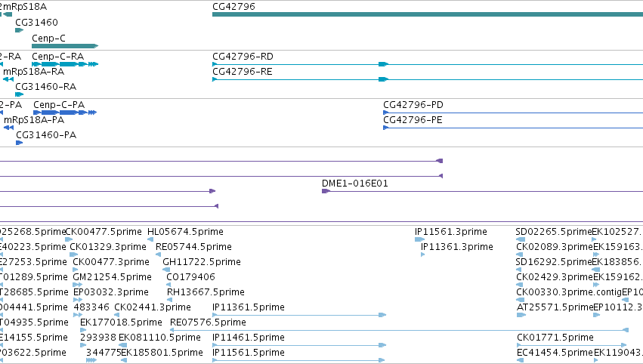Click the DME1-016E01 purple feature

482,191
